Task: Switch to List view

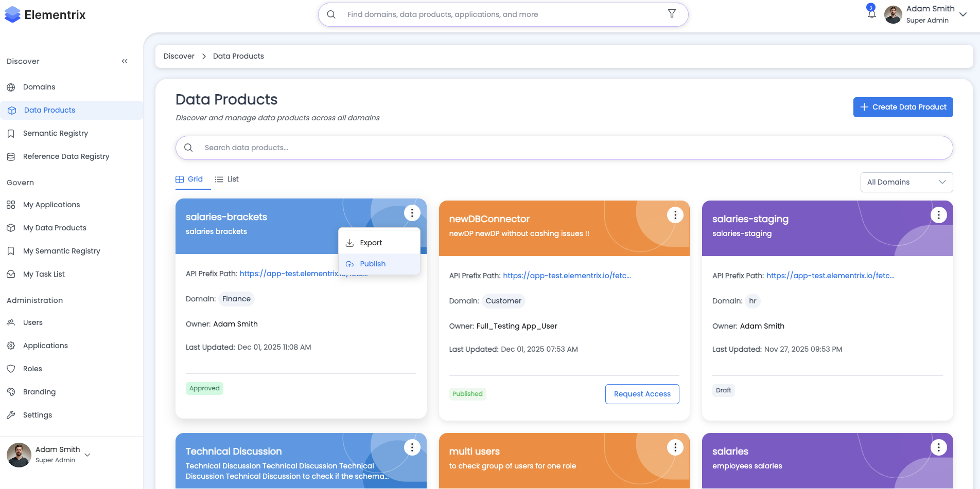Action: tap(227, 179)
